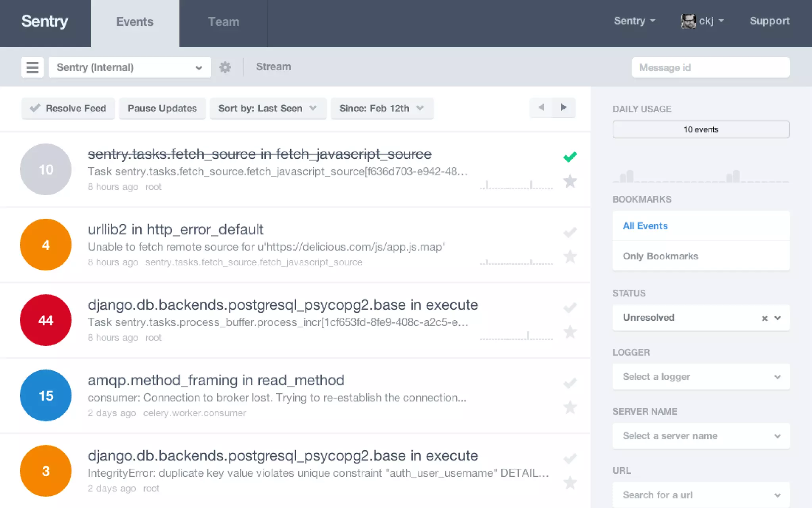Image resolution: width=812 pixels, height=508 pixels.
Task: Star the amqp.method_framing read_method event
Action: click(570, 408)
